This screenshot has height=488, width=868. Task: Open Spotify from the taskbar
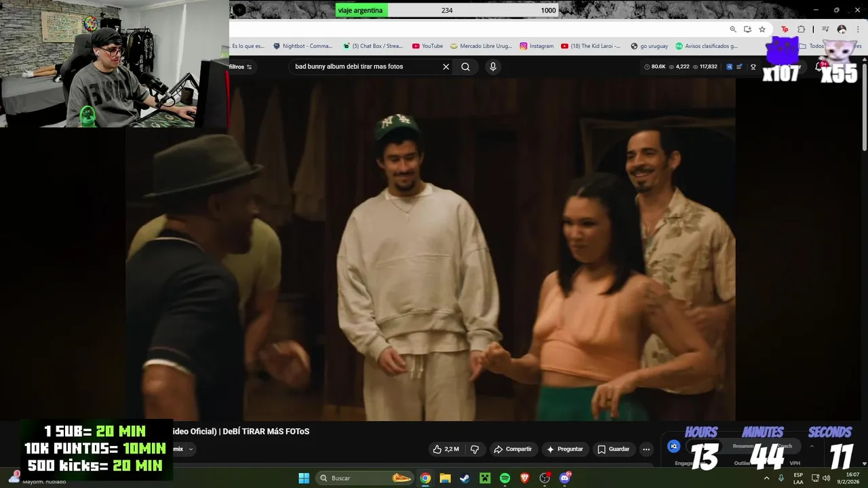(505, 478)
